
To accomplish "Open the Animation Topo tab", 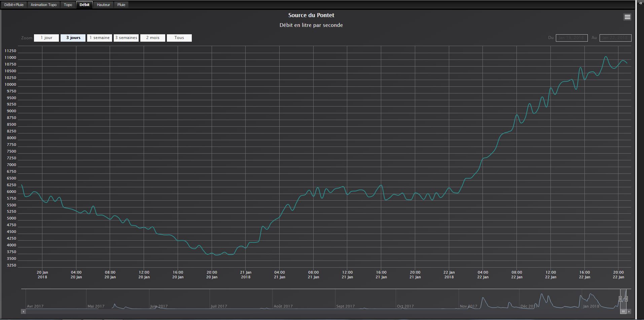I will pyautogui.click(x=43, y=5).
